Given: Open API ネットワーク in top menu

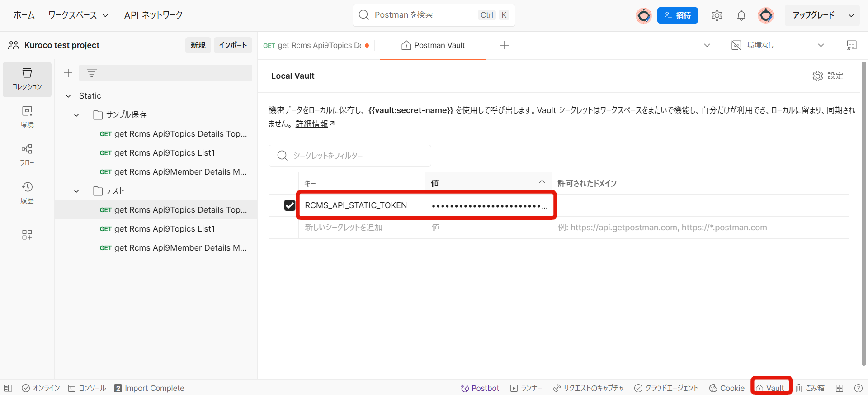Looking at the screenshot, I should click(153, 15).
